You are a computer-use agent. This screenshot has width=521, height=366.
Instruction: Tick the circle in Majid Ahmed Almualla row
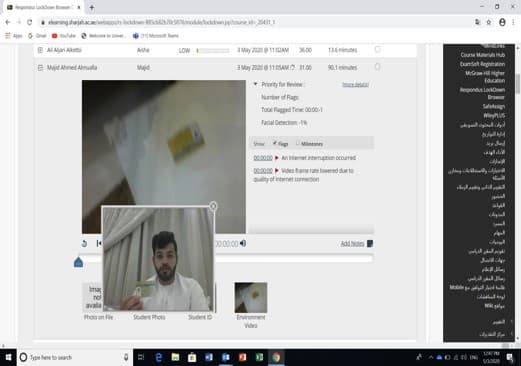click(x=377, y=67)
